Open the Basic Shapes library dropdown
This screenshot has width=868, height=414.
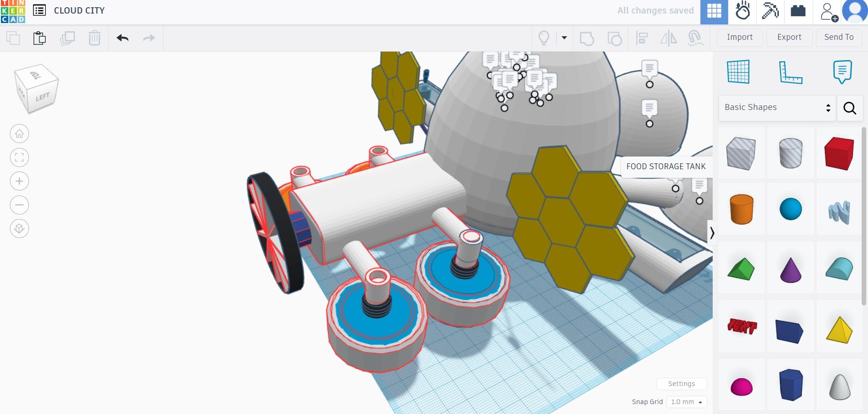(x=777, y=108)
